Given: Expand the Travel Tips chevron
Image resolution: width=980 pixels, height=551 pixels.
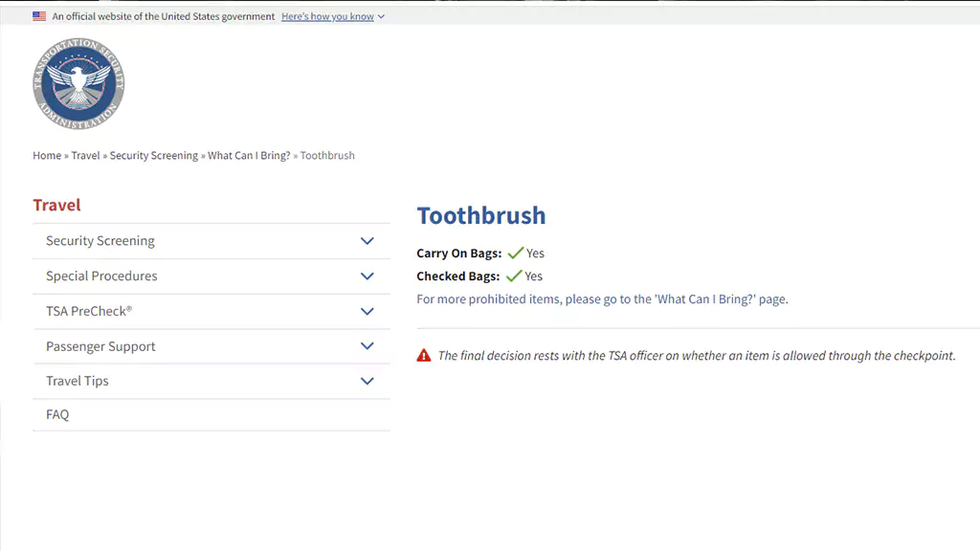Looking at the screenshot, I should click(x=367, y=381).
